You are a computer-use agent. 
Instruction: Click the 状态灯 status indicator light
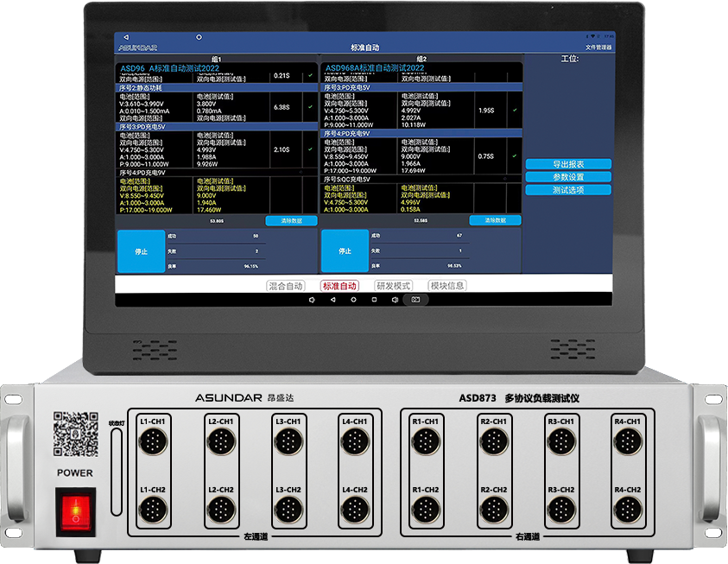(117, 472)
